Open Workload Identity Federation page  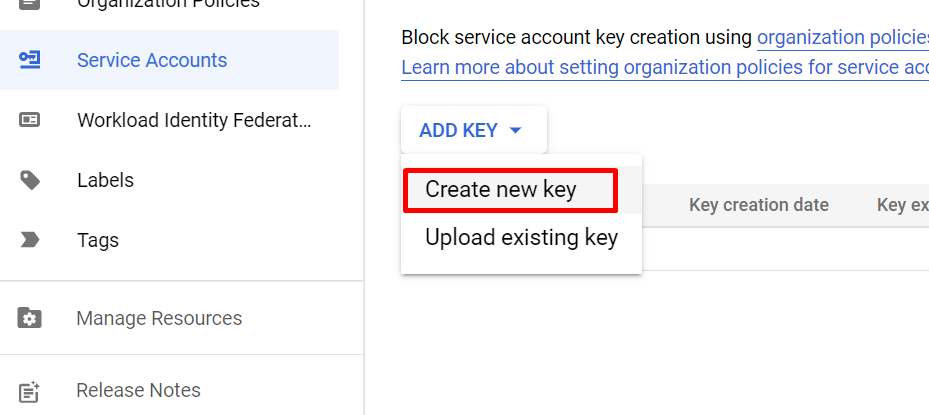(x=194, y=120)
